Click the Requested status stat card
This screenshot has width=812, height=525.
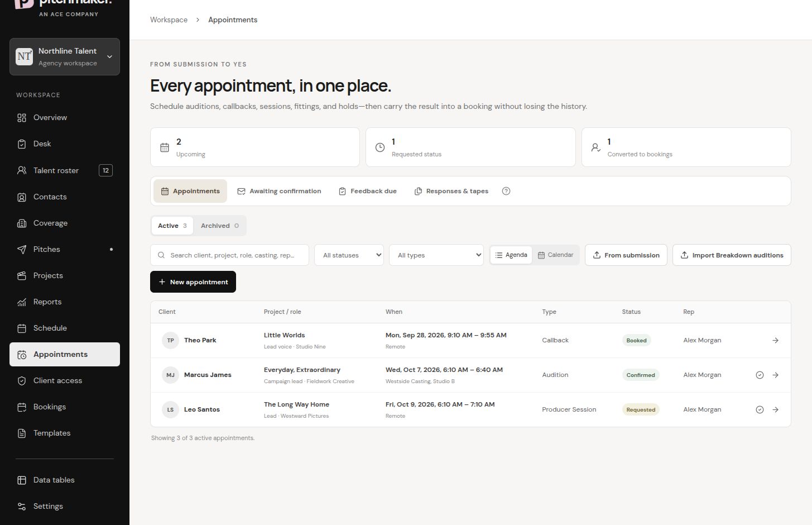(470, 147)
